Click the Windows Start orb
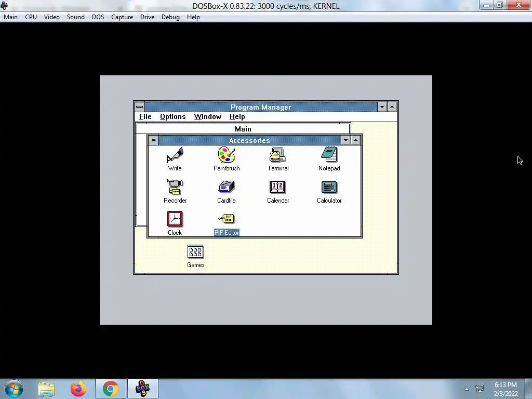Viewport: 532px width, 399px height. [14, 389]
